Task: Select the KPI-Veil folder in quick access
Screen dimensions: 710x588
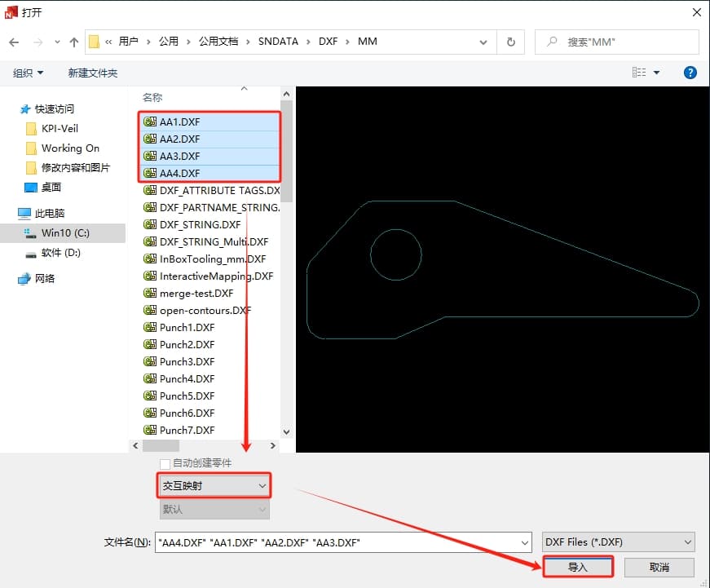Action: (60, 128)
